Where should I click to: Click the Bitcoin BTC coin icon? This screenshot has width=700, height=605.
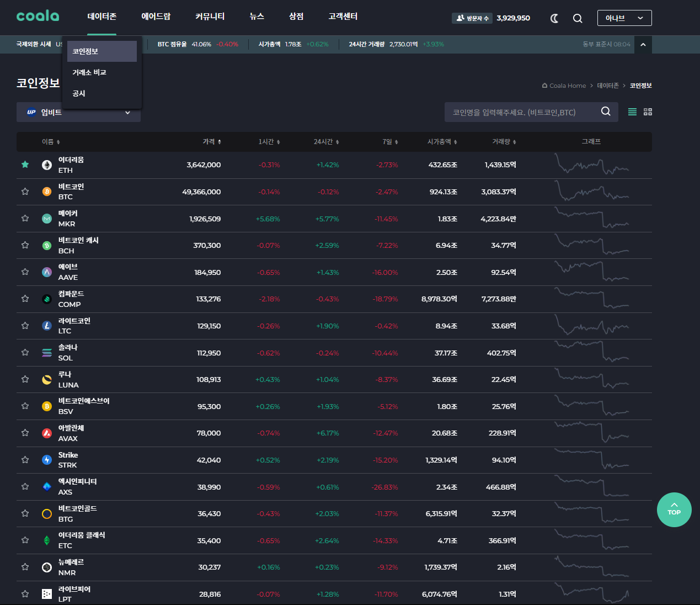[x=47, y=192]
